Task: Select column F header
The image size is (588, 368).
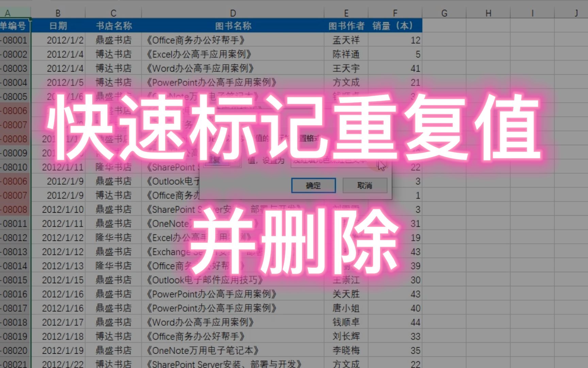Action: pyautogui.click(x=395, y=13)
